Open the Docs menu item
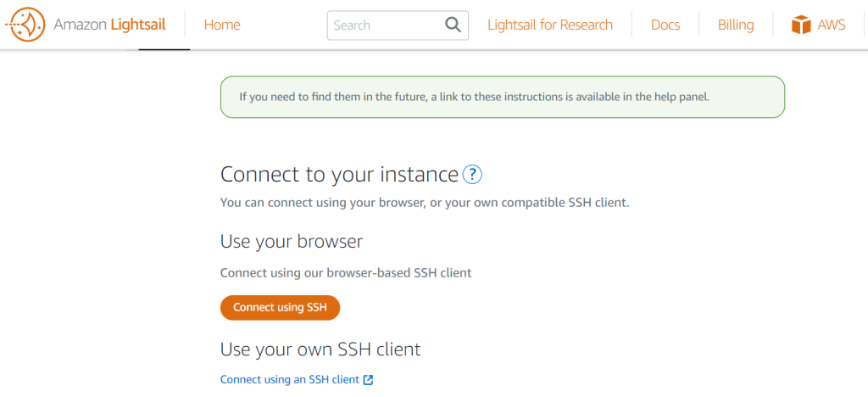The height and width of the screenshot is (397, 868). point(665,25)
